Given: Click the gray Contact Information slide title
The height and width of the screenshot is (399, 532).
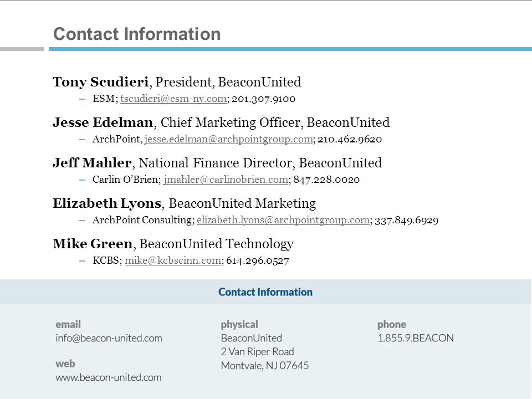Looking at the screenshot, I should [x=137, y=34].
